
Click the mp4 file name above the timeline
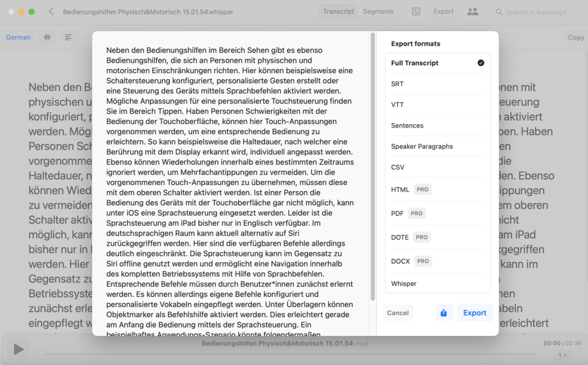pyautogui.click(x=285, y=343)
